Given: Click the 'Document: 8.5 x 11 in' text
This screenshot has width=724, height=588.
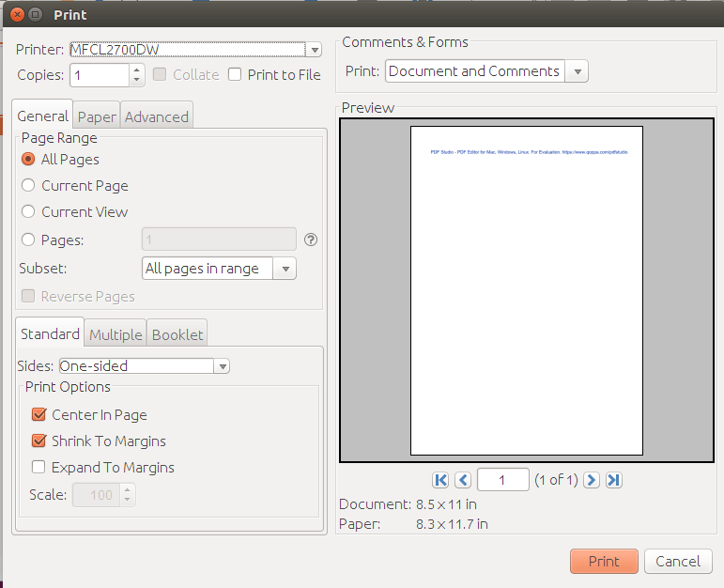Looking at the screenshot, I should point(408,504).
